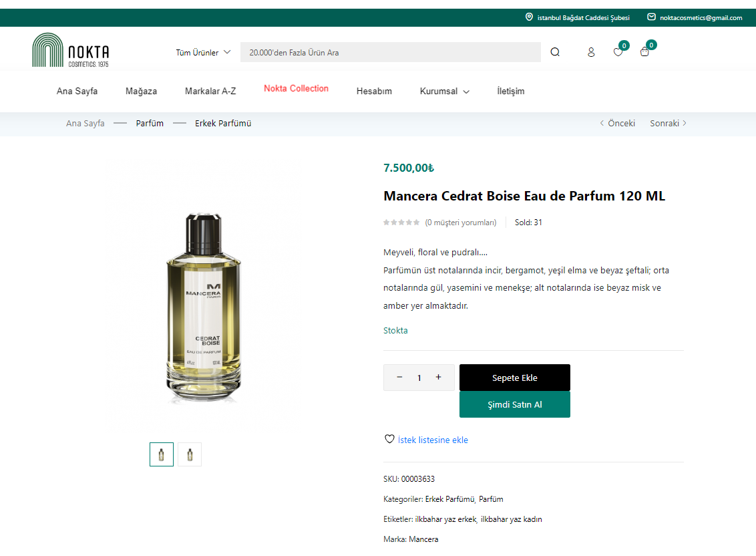
Task: Decrease quantity with the minus button
Action: (399, 377)
